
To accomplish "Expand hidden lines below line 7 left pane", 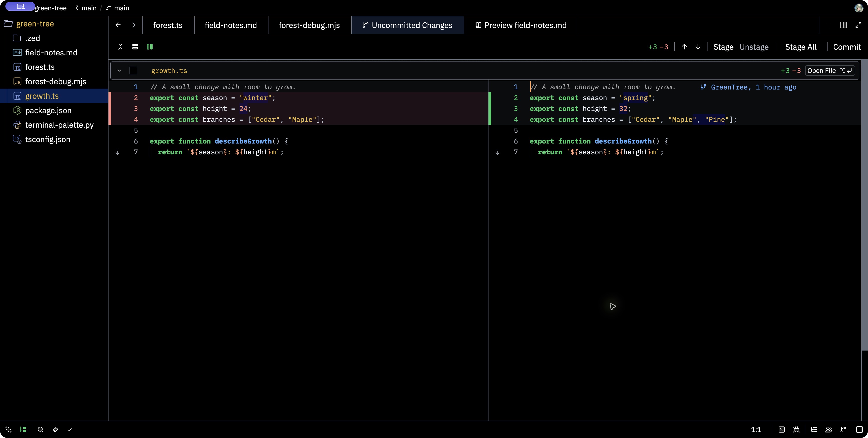I will (x=117, y=152).
